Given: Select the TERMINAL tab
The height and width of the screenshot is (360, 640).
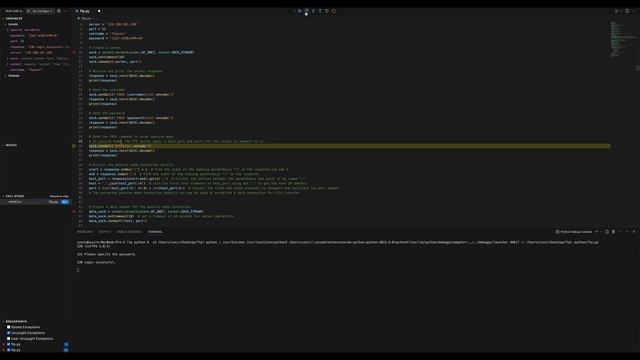Looking at the screenshot, I should (x=155, y=231).
